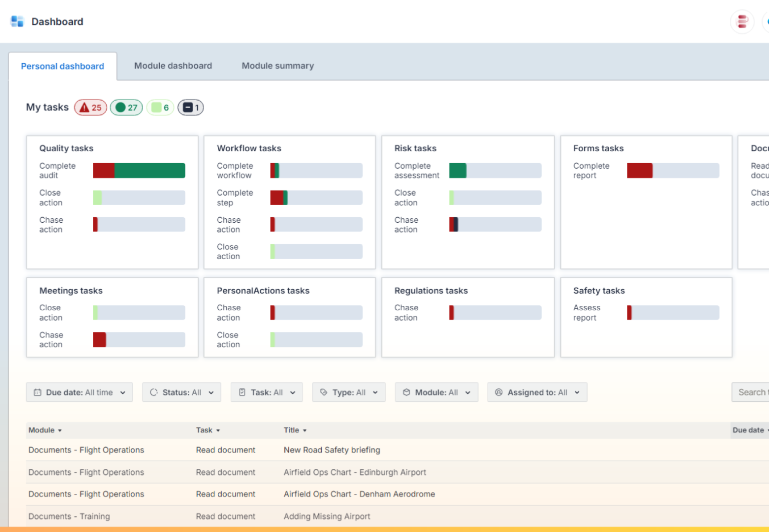Click the overdue tasks warning triangle icon
This screenshot has height=532, width=769.
click(85, 107)
